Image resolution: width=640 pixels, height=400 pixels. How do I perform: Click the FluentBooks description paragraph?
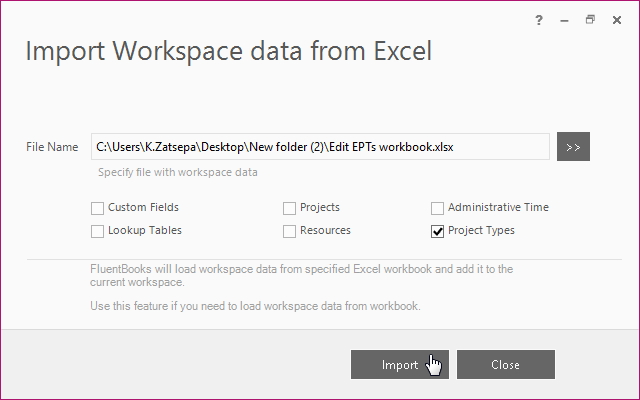(301, 276)
